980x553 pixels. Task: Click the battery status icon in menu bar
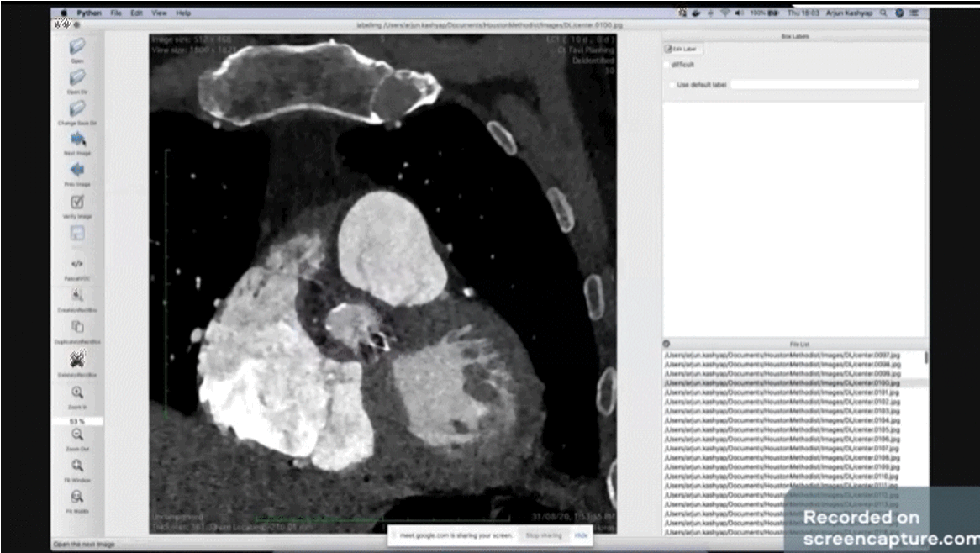(773, 13)
